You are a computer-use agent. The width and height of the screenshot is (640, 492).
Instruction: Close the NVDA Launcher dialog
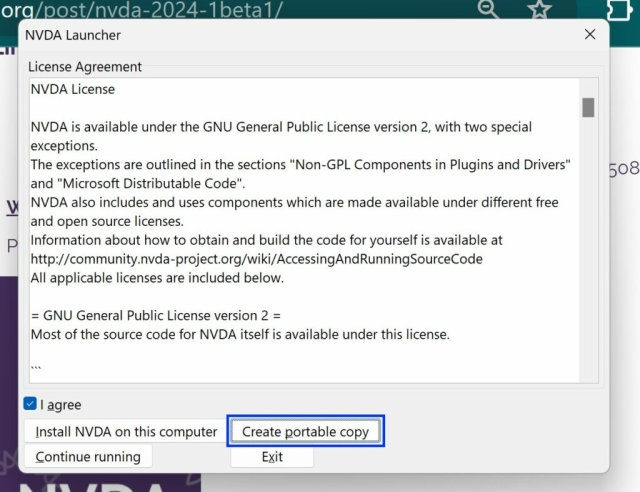[590, 34]
